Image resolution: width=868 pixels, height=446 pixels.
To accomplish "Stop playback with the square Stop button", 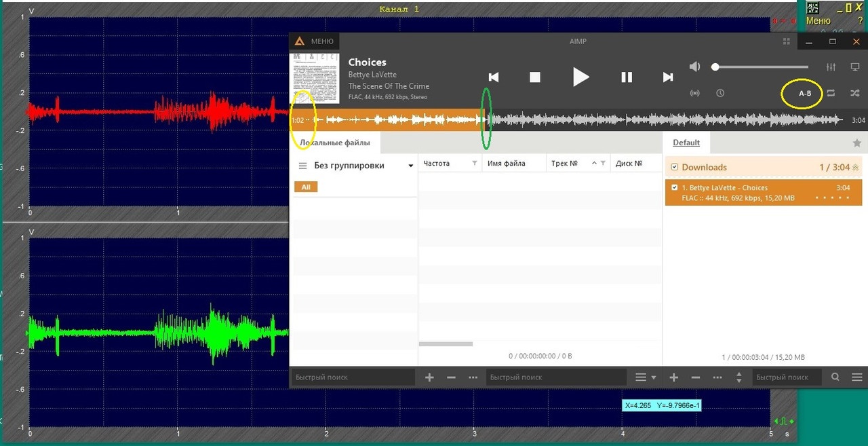I will [x=535, y=77].
